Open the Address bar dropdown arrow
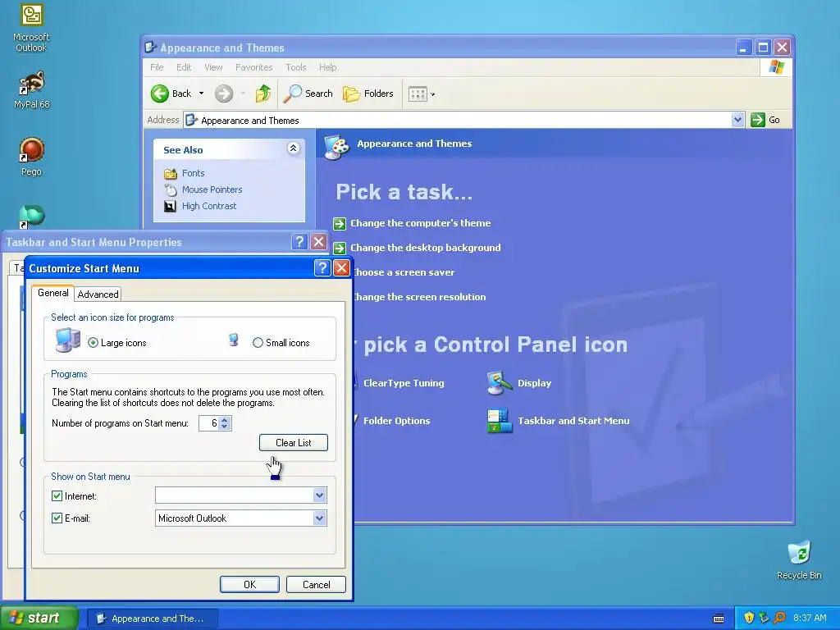 coord(737,120)
